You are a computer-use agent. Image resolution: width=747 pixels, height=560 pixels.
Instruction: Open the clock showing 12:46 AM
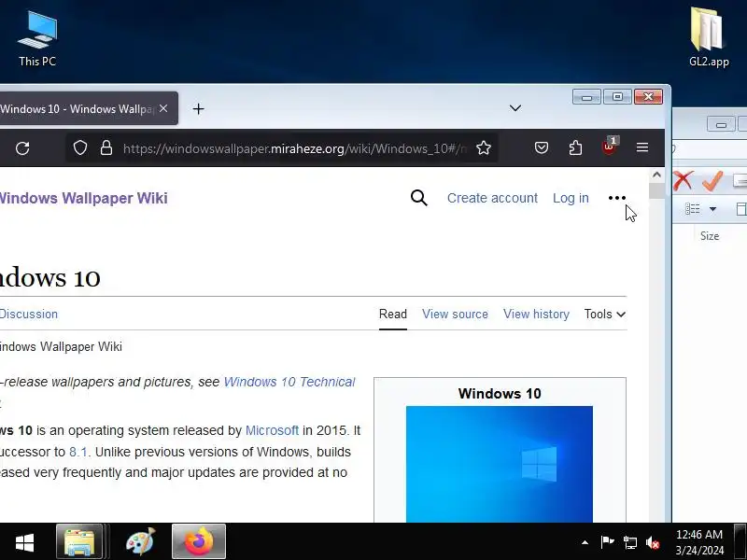[698, 542]
